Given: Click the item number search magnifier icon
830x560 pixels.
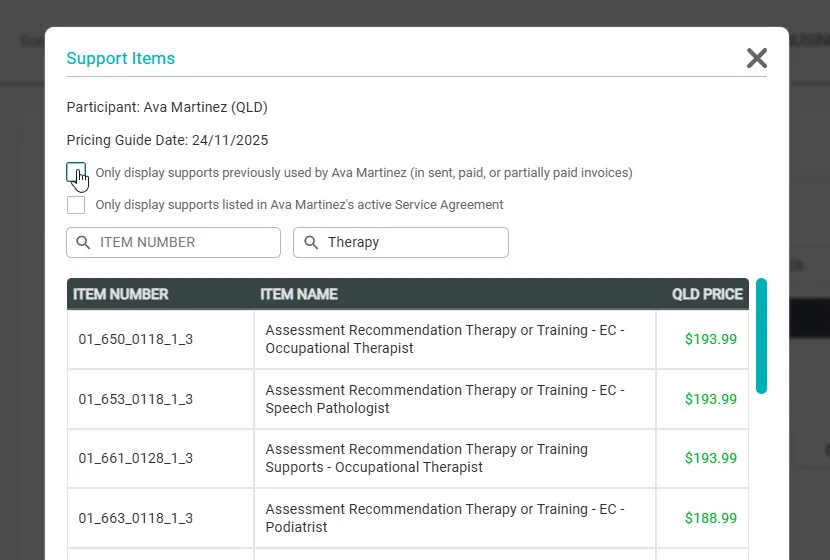Looking at the screenshot, I should tap(83, 242).
